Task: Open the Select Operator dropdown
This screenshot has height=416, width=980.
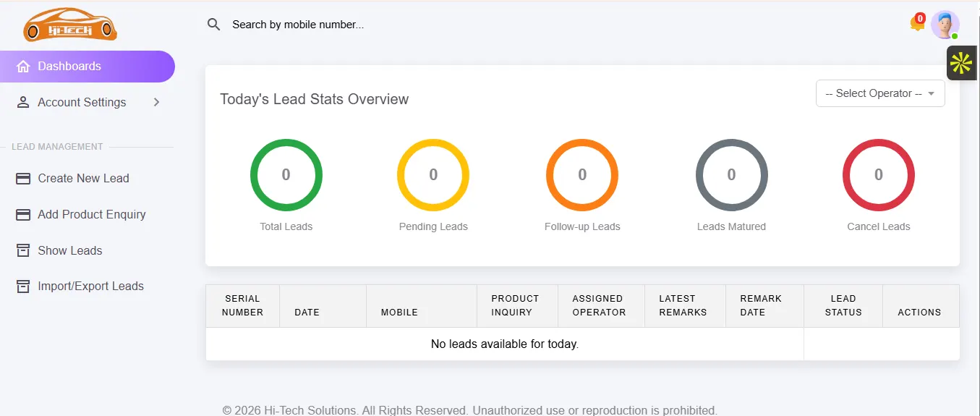Action: tap(880, 93)
